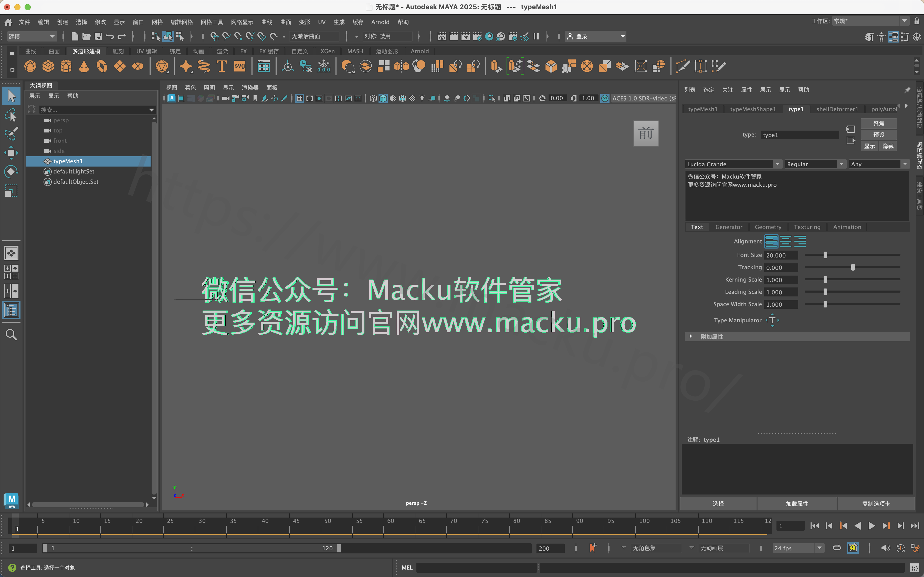Toggle smooth shade all in viewport

(x=383, y=98)
